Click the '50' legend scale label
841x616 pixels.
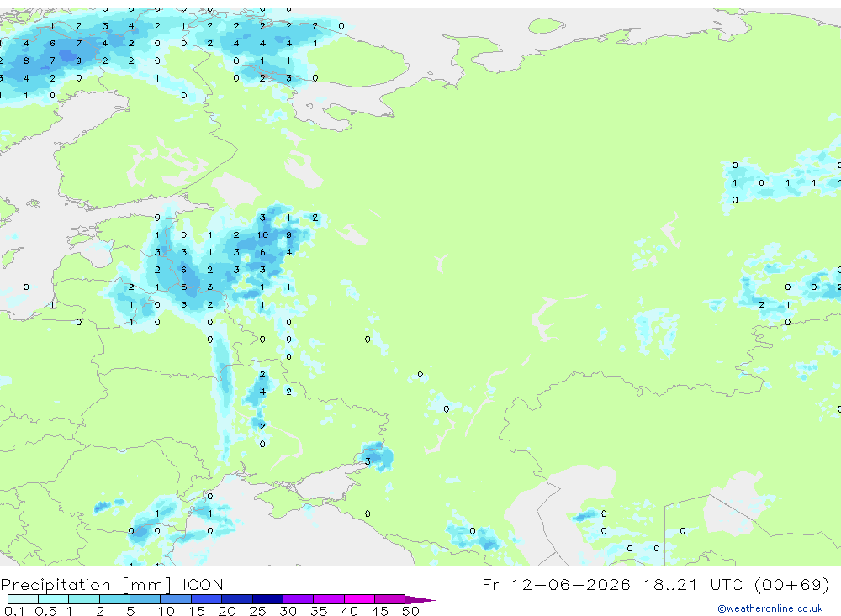point(410,611)
